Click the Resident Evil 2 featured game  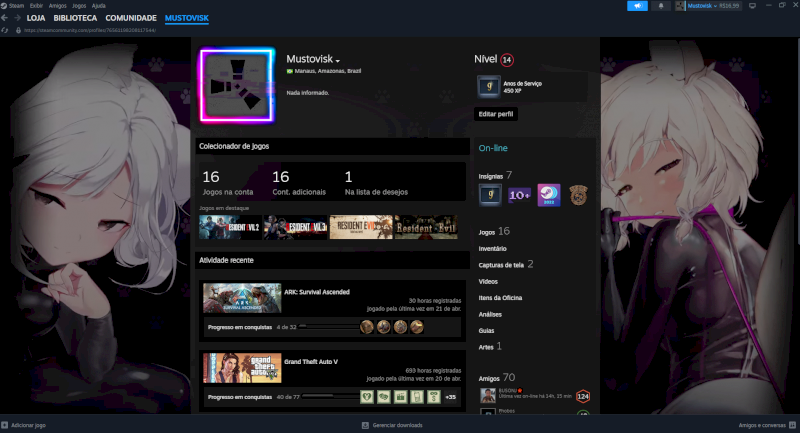pos(230,227)
